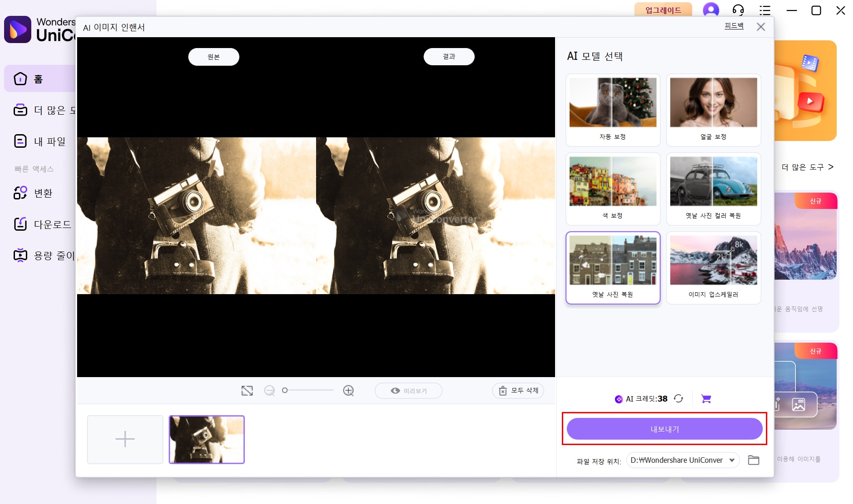
Task: Click the fit-to-screen icon below preview
Action: pos(247,391)
